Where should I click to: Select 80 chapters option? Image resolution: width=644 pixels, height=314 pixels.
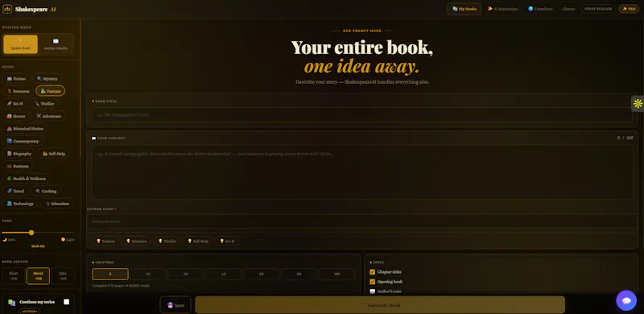(299, 274)
